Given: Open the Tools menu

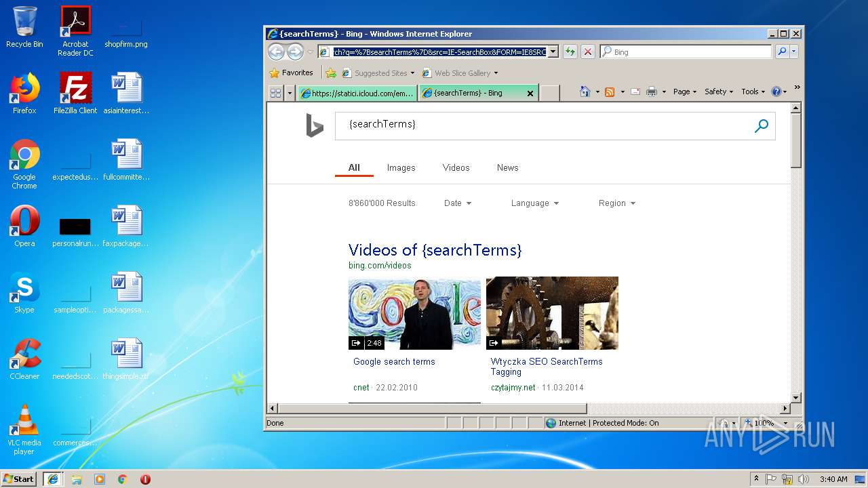Looking at the screenshot, I should coord(753,91).
